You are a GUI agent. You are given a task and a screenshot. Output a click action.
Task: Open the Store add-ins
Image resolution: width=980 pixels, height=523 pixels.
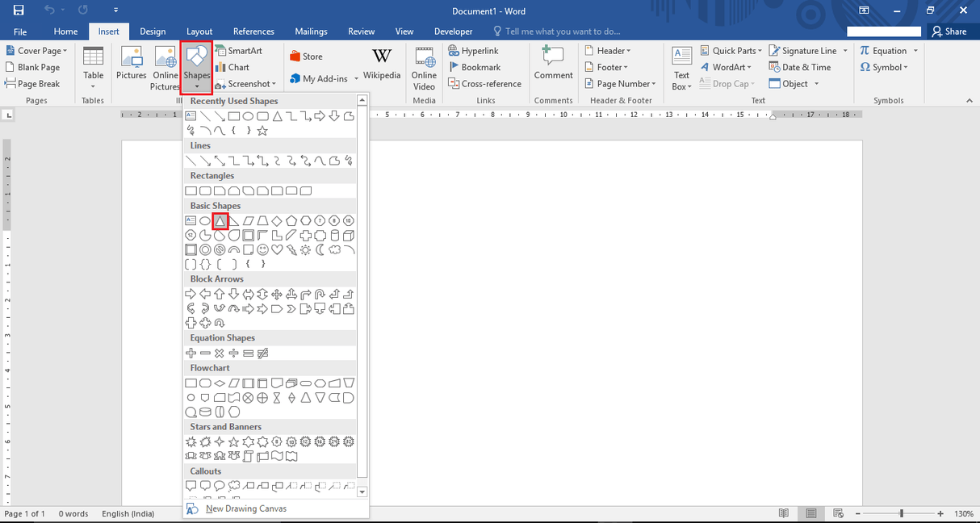point(309,56)
